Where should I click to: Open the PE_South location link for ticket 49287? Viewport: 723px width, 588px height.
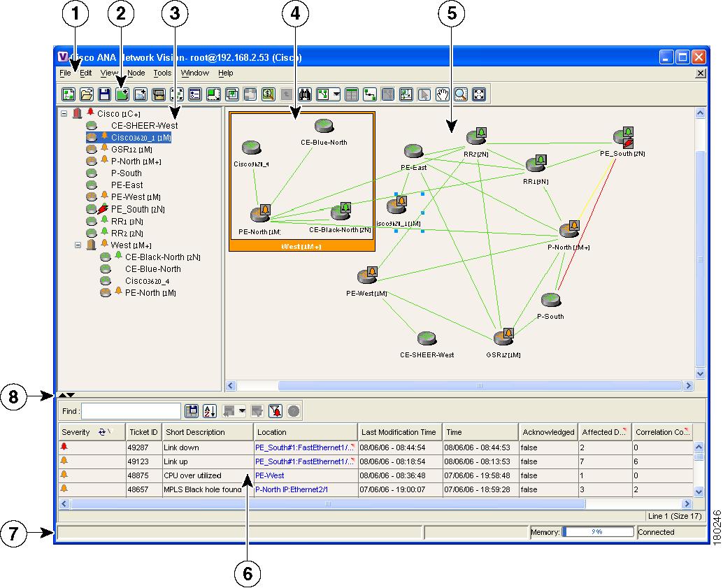pos(304,447)
